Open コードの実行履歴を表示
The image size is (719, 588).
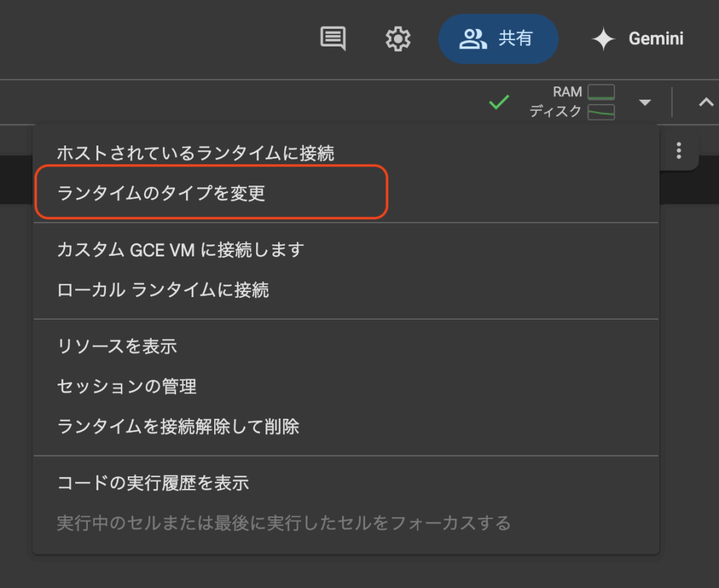153,483
